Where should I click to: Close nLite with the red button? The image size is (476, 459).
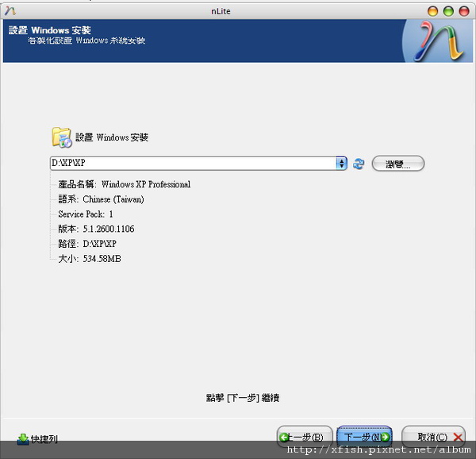point(464,11)
